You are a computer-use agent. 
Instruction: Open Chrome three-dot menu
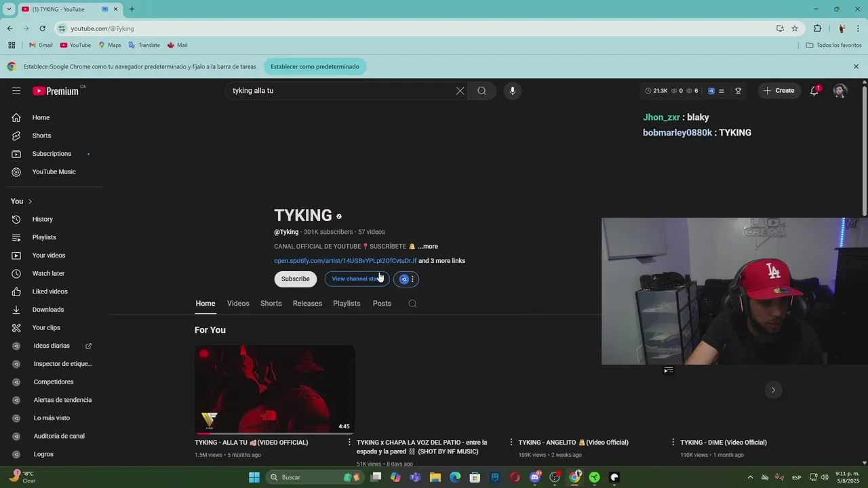coord(859,28)
